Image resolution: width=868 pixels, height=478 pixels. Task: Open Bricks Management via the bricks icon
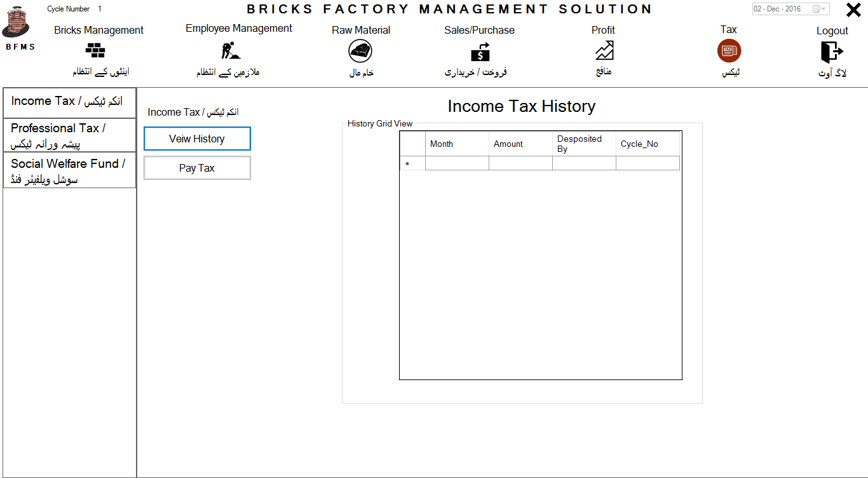tap(95, 50)
